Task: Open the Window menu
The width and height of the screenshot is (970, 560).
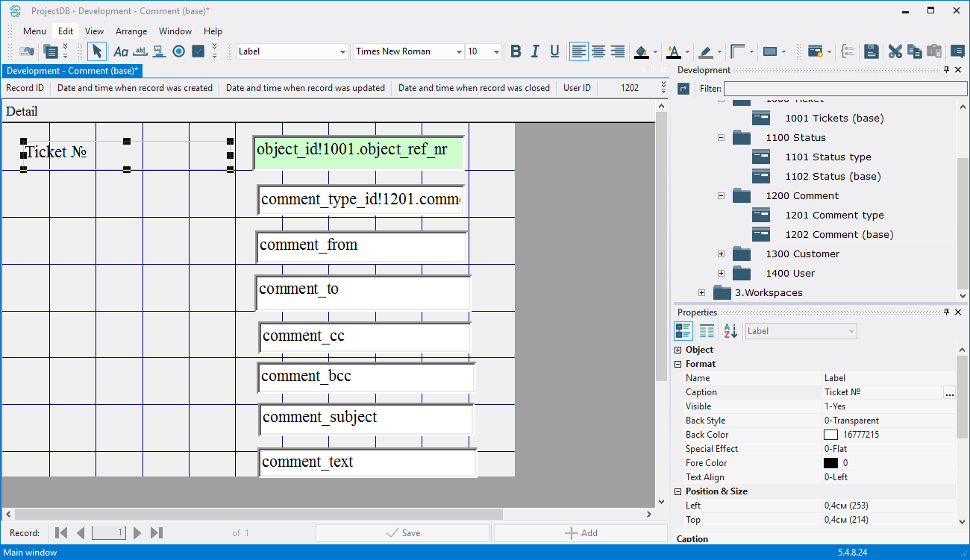Action: click(x=175, y=31)
